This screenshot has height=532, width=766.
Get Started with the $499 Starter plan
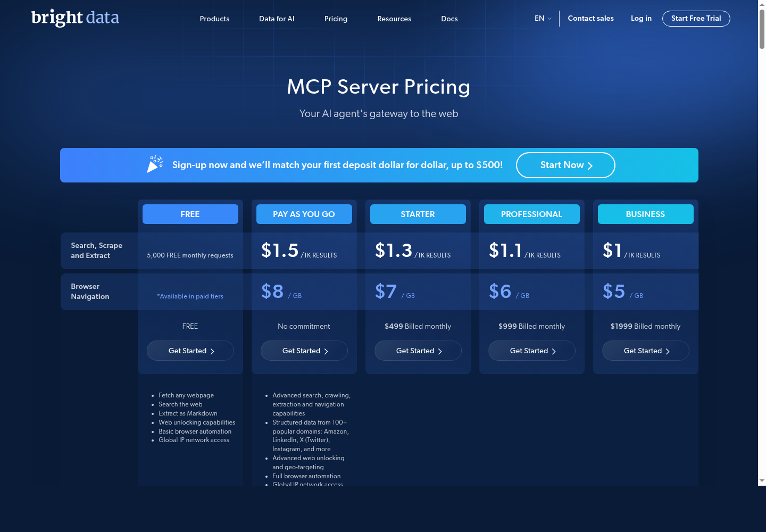418,351
